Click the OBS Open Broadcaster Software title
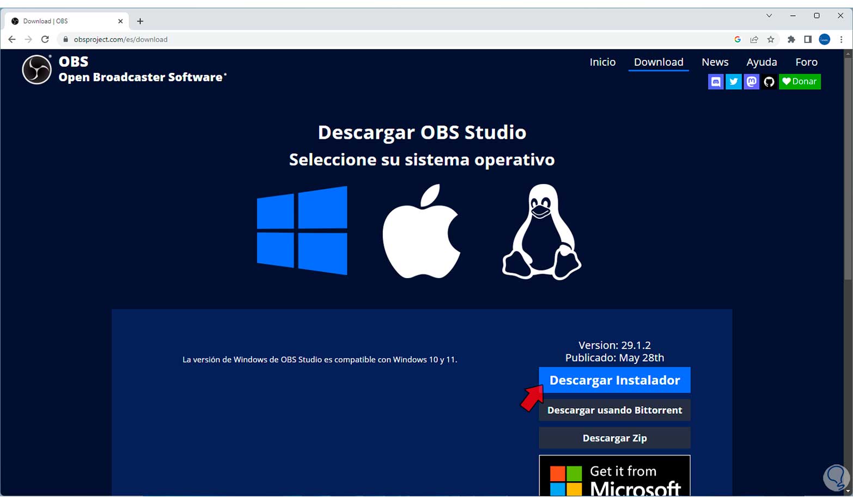The height and width of the screenshot is (504, 853). coord(142,70)
